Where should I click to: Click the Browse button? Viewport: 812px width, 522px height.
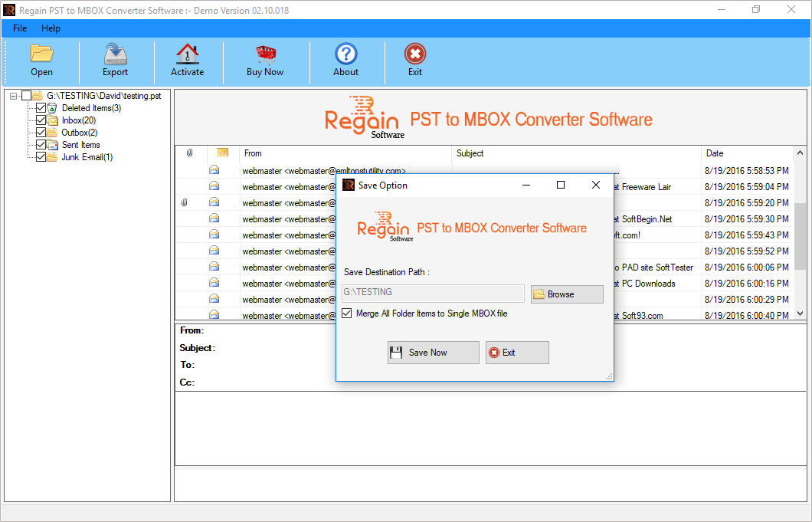pos(567,294)
